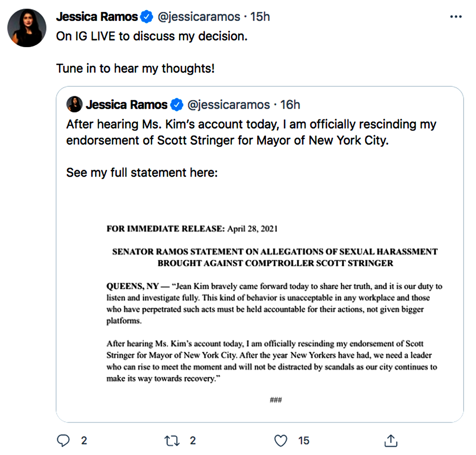This screenshot has height=455, width=476.
Task: Click the quoted tweet text about rescinding endorsement
Action: coord(251,133)
